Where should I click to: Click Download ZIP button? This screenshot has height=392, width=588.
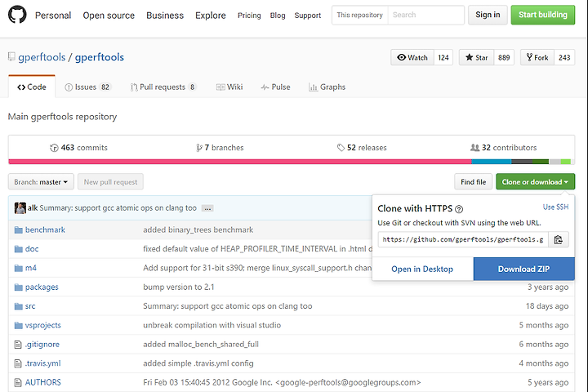coord(523,269)
